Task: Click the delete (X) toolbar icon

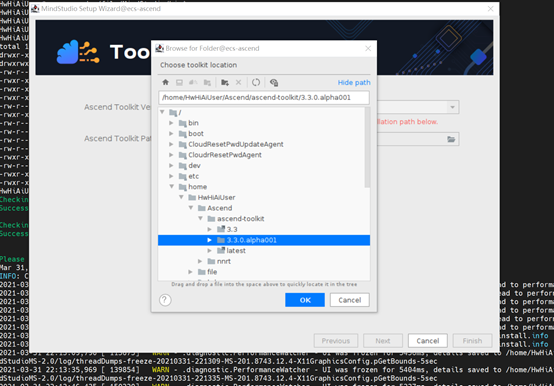Action: (238, 82)
